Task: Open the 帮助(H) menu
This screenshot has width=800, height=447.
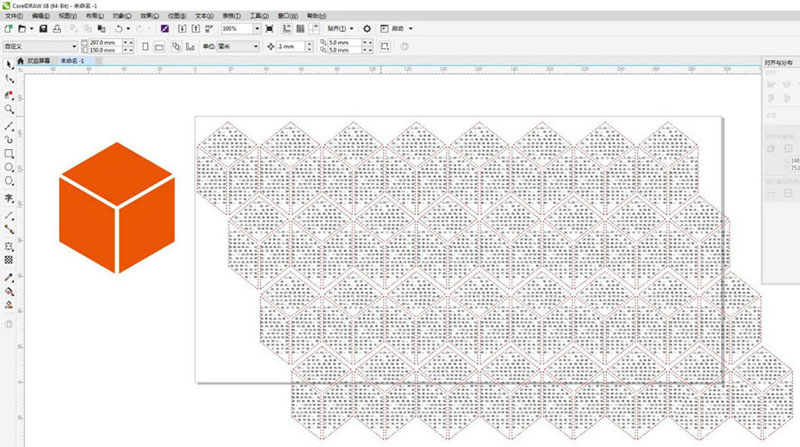Action: tap(316, 16)
